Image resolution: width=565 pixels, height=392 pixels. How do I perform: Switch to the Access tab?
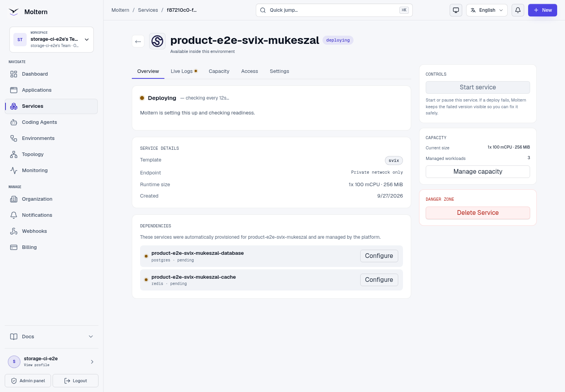click(250, 71)
